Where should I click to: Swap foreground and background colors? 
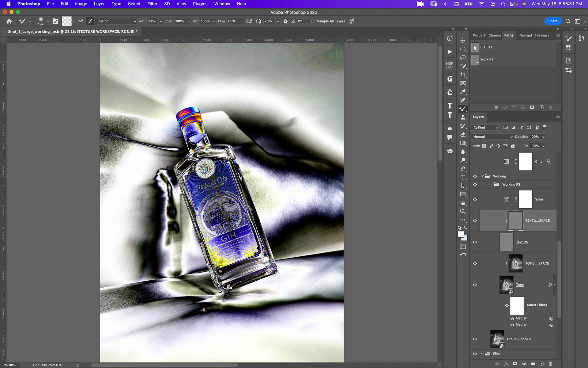466,228
